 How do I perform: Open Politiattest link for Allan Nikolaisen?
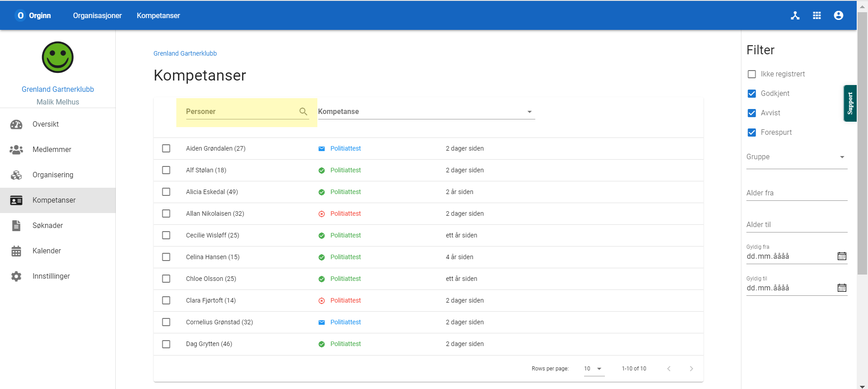pos(345,213)
